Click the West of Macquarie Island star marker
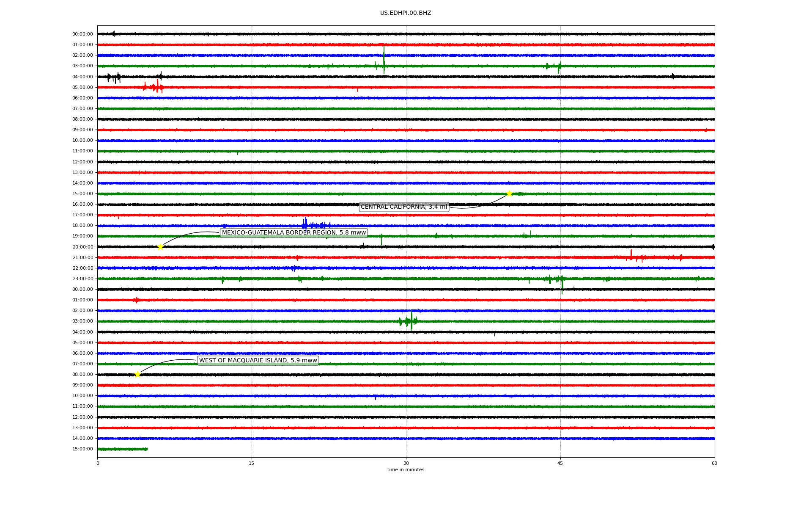This screenshot has width=812, height=508. (137, 374)
